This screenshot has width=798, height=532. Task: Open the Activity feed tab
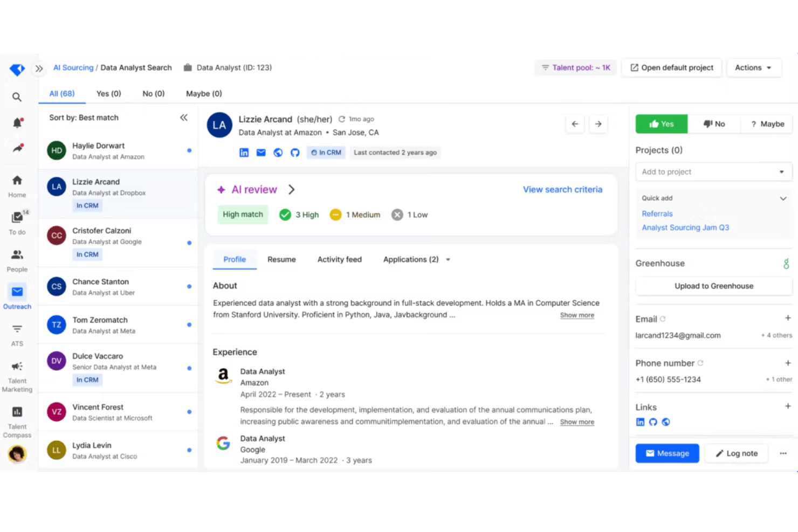340,260
